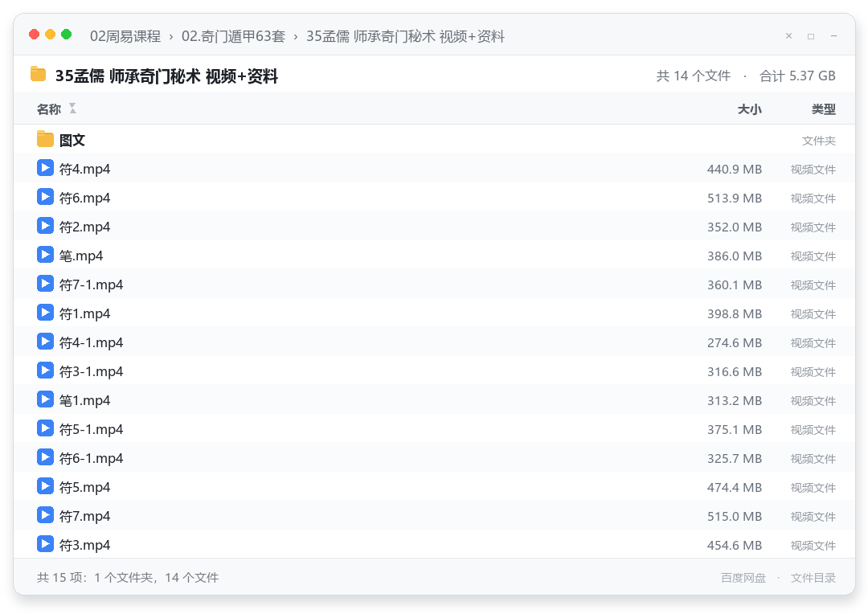
Task: Click the video icon for 符7.mp4
Action: pyautogui.click(x=45, y=515)
